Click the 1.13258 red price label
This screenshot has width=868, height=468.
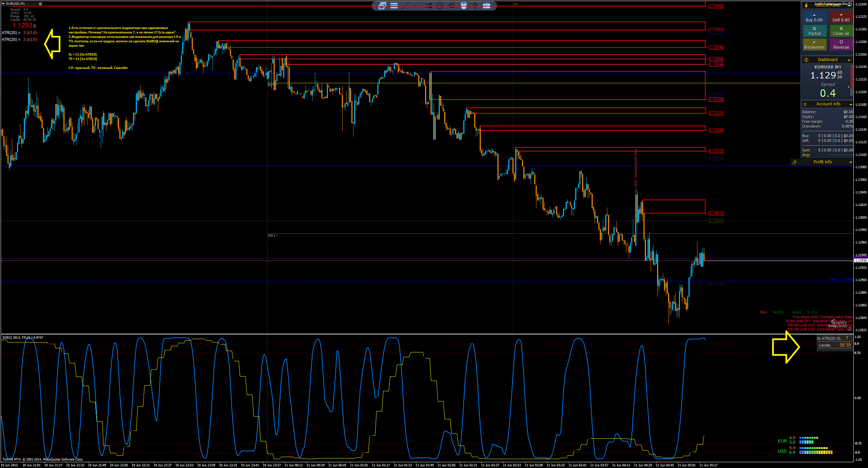point(716,59)
